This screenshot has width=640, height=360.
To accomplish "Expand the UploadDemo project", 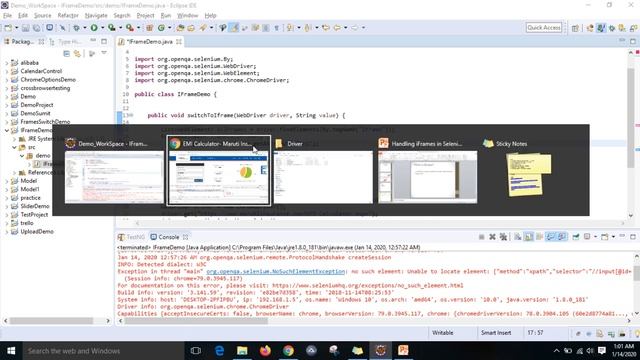I will (7, 231).
